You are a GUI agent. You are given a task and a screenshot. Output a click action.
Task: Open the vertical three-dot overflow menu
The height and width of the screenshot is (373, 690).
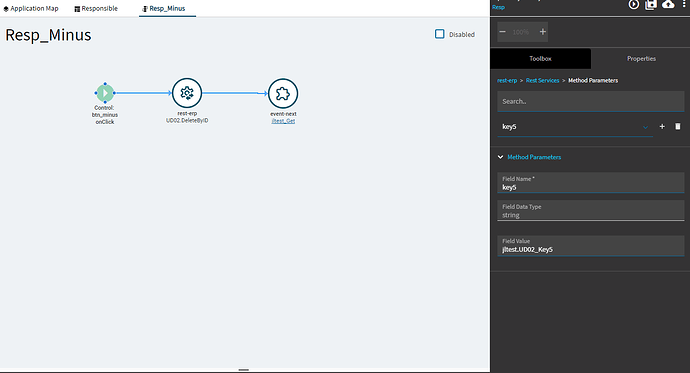pyautogui.click(x=684, y=4)
